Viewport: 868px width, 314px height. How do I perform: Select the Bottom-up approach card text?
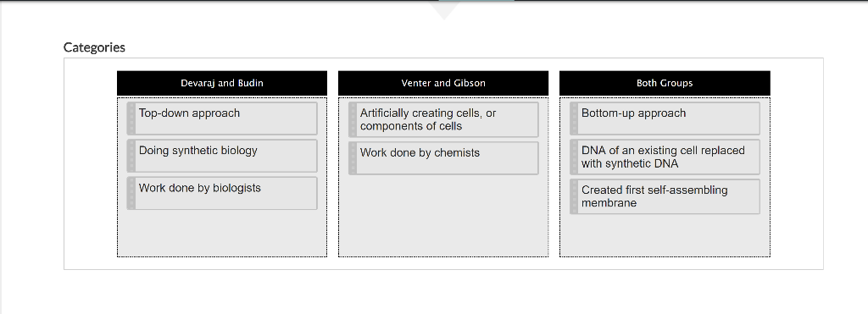coord(633,113)
